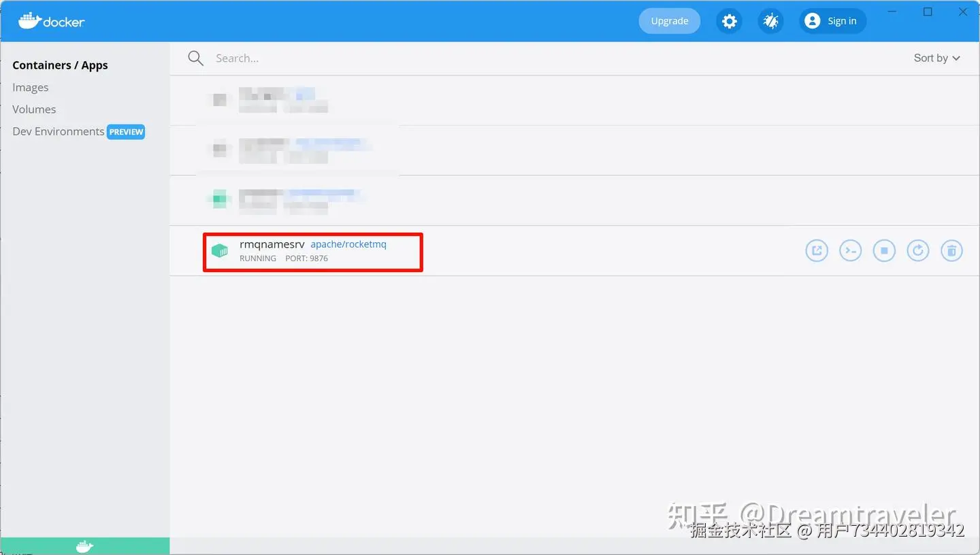Open the apache/rocketmq image link

click(x=348, y=244)
